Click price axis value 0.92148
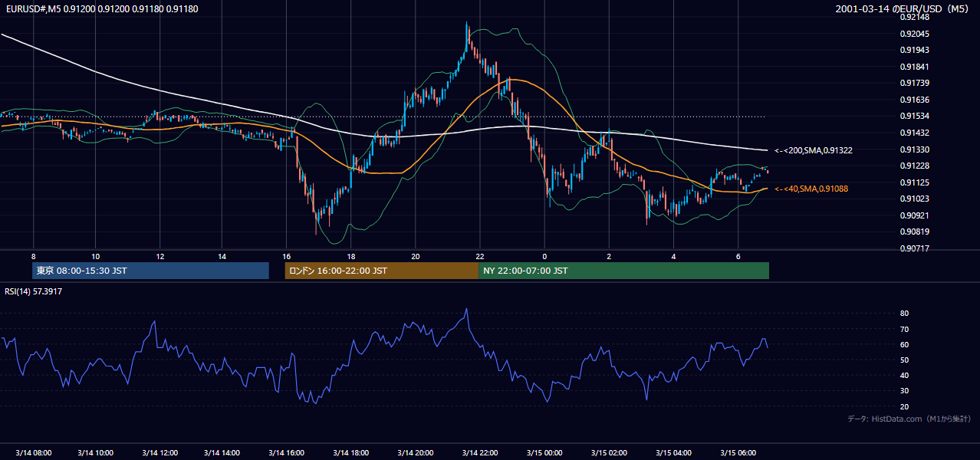The width and height of the screenshot is (980, 460). tap(914, 17)
